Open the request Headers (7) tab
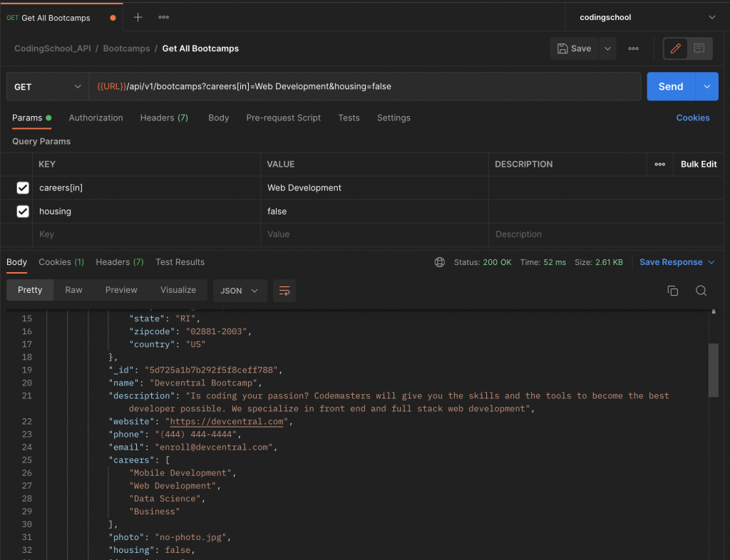Screen dimensions: 730x560 click(x=165, y=118)
